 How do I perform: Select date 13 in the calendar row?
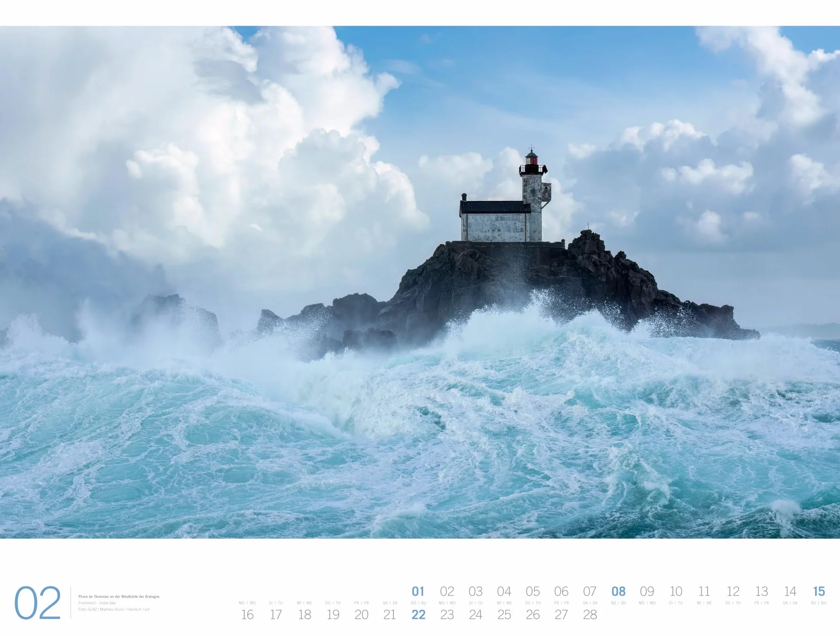[x=762, y=591]
